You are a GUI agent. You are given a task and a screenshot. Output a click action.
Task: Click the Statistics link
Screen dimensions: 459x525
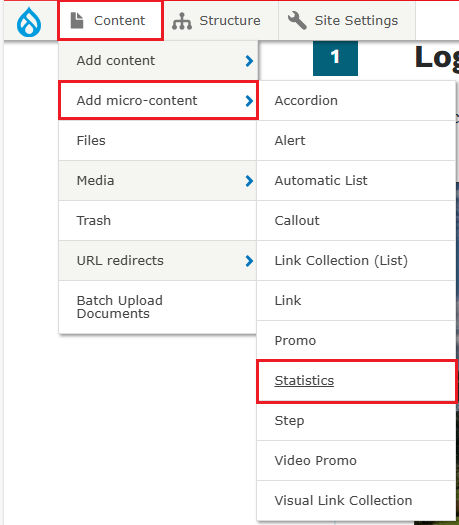click(304, 381)
